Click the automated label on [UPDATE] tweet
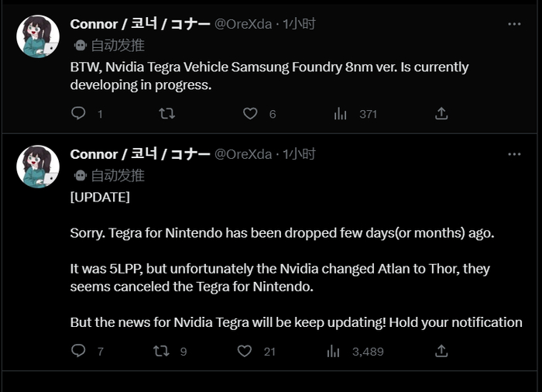 pos(117,175)
